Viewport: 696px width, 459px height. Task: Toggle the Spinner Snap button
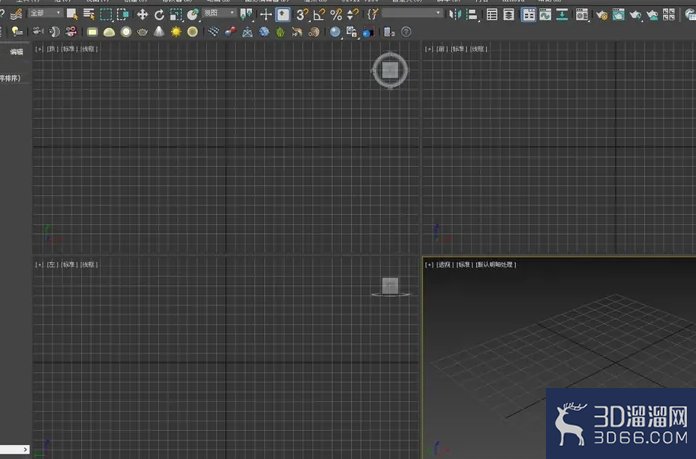[353, 15]
